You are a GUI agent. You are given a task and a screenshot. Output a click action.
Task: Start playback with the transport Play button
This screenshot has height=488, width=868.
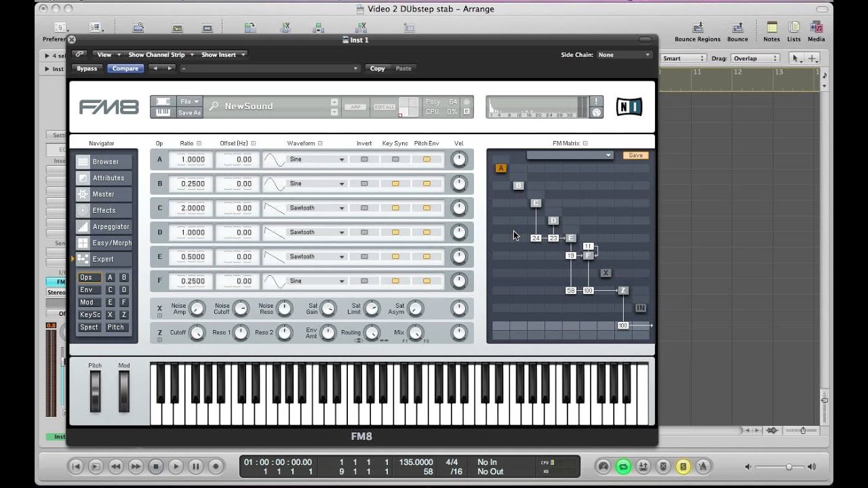click(x=176, y=466)
